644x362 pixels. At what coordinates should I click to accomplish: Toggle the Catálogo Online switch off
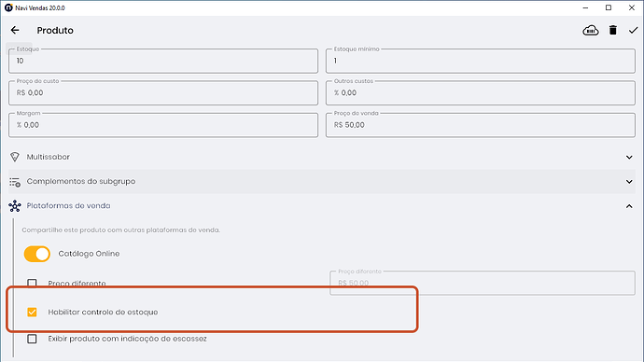pos(37,254)
